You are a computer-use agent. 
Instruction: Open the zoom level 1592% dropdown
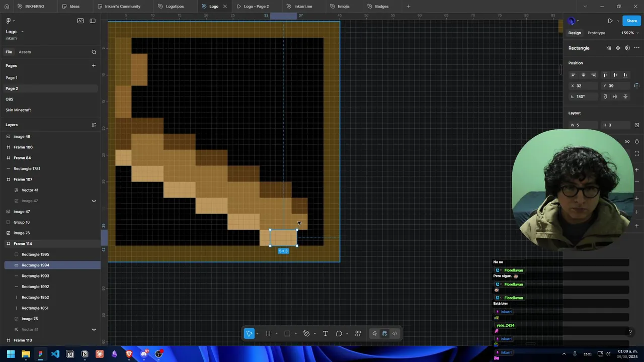(x=630, y=33)
